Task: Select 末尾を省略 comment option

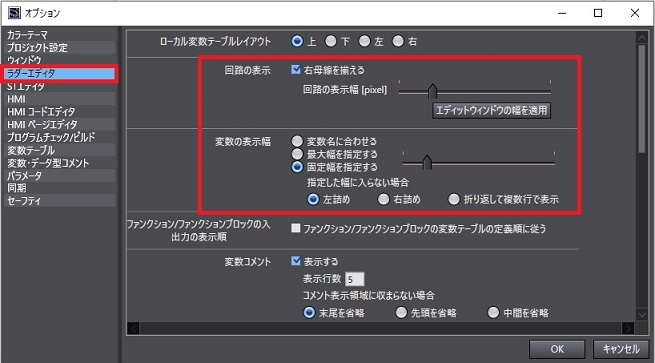Action: [309, 312]
